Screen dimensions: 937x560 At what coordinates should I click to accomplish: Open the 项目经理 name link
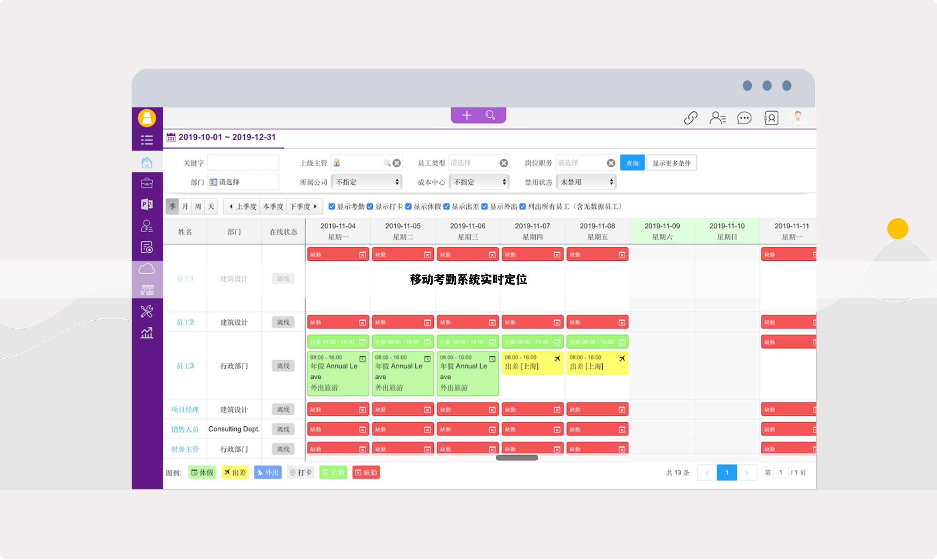(185, 410)
